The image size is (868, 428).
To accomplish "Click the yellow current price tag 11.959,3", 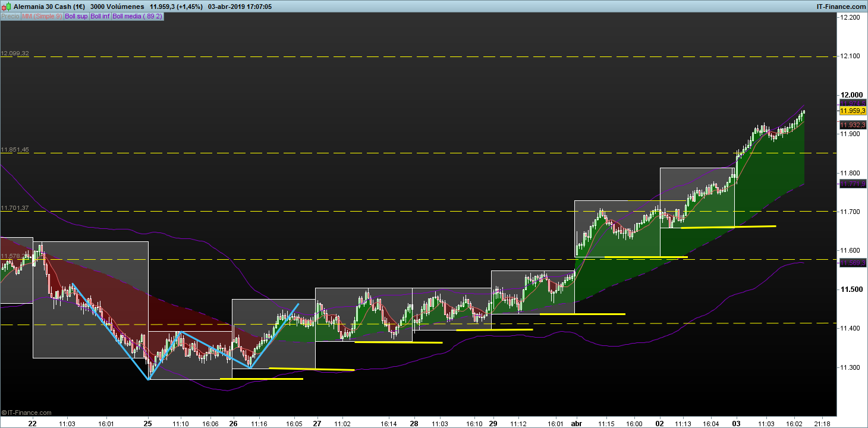I will 853,111.
